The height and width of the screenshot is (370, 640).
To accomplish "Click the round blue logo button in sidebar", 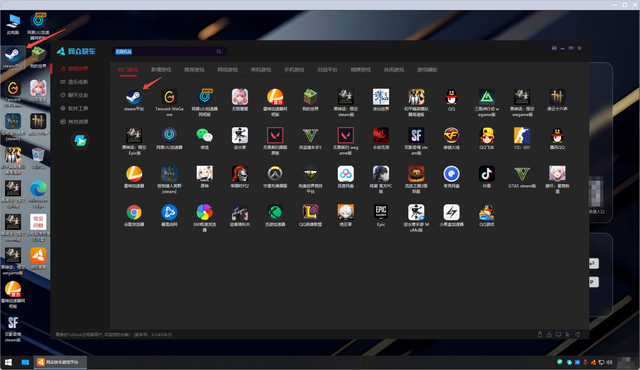I will point(80,141).
